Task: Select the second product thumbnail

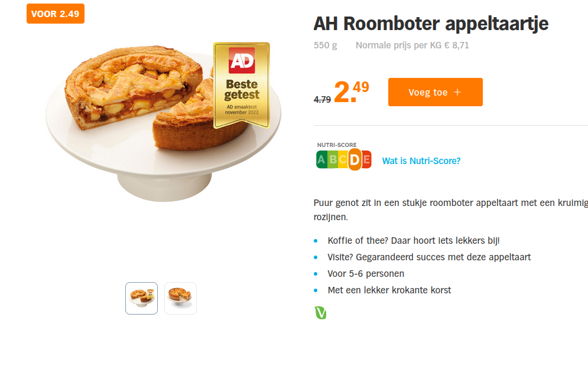Action: coord(180,298)
